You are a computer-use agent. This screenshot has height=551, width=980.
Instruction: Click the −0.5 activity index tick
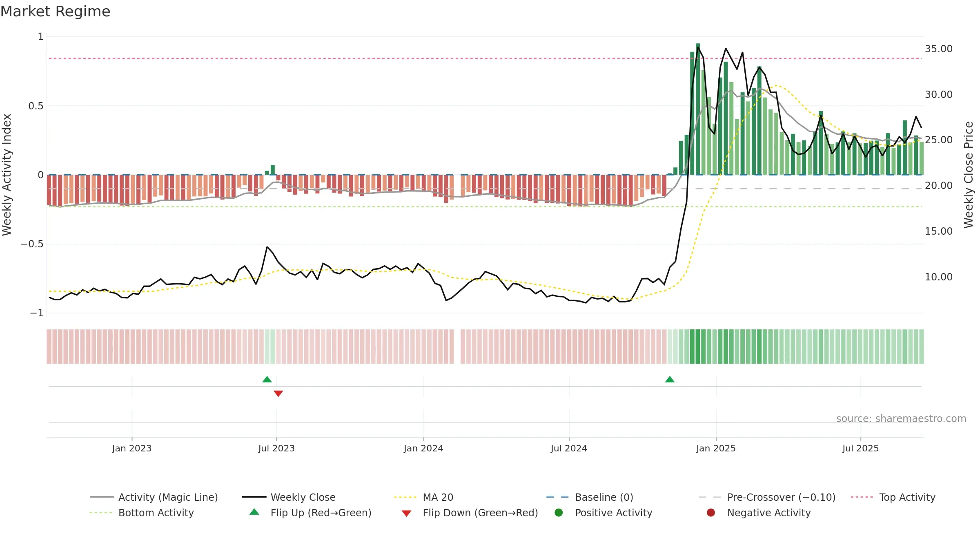tap(32, 244)
